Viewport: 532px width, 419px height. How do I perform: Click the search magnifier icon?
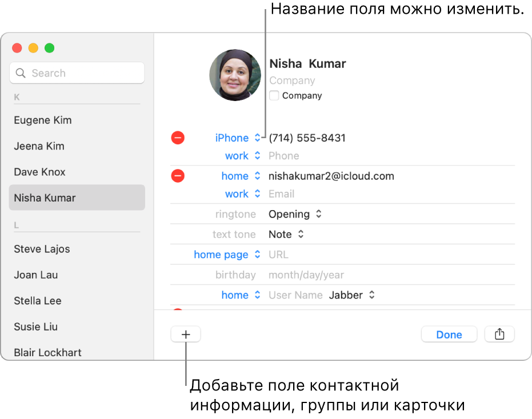coord(21,73)
